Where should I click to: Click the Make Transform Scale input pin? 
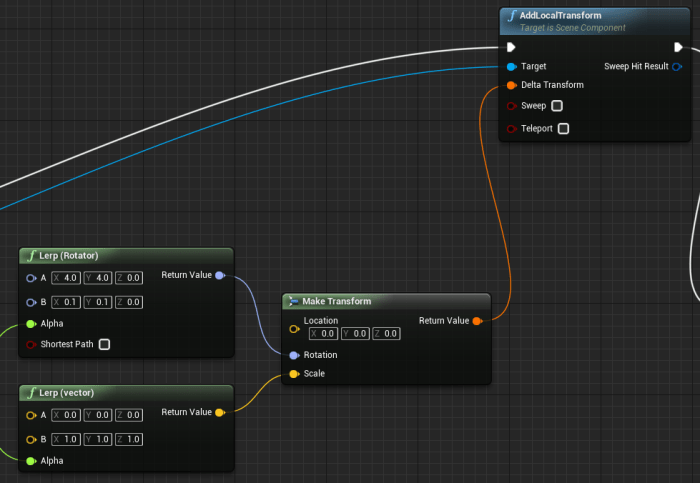coord(293,374)
